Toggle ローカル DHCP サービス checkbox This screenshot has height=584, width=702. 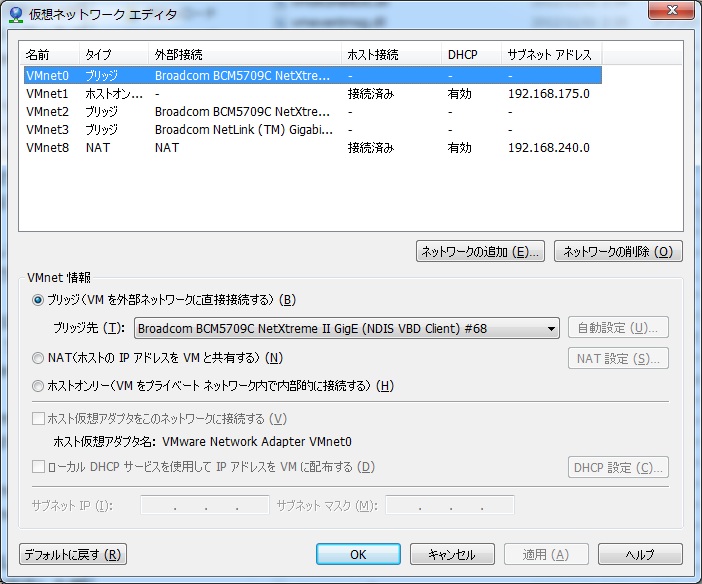[39, 467]
